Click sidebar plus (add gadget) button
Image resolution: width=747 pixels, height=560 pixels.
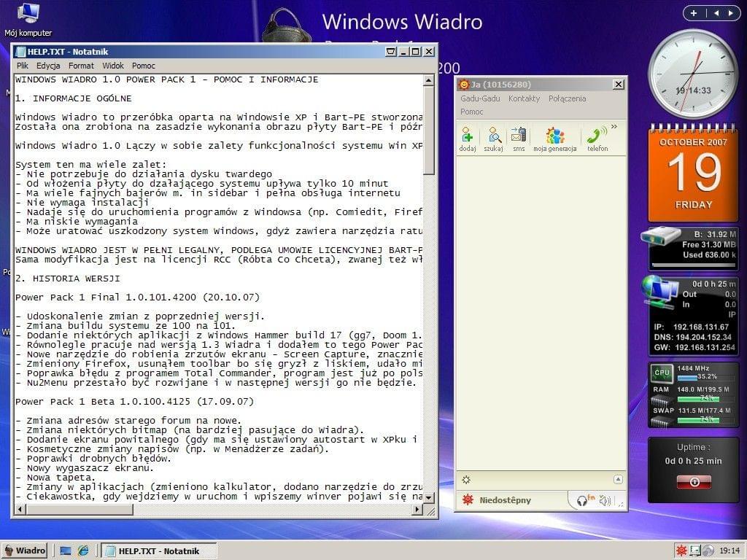(x=694, y=13)
